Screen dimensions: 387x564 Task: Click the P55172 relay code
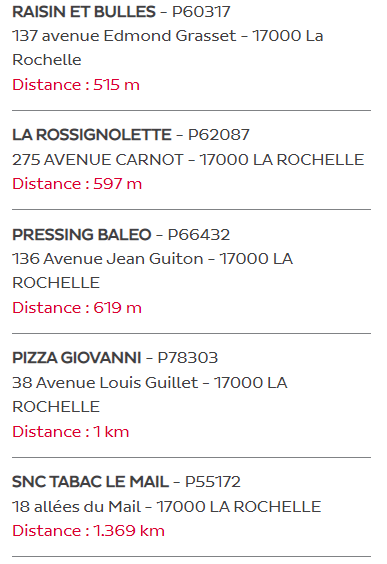tap(213, 482)
